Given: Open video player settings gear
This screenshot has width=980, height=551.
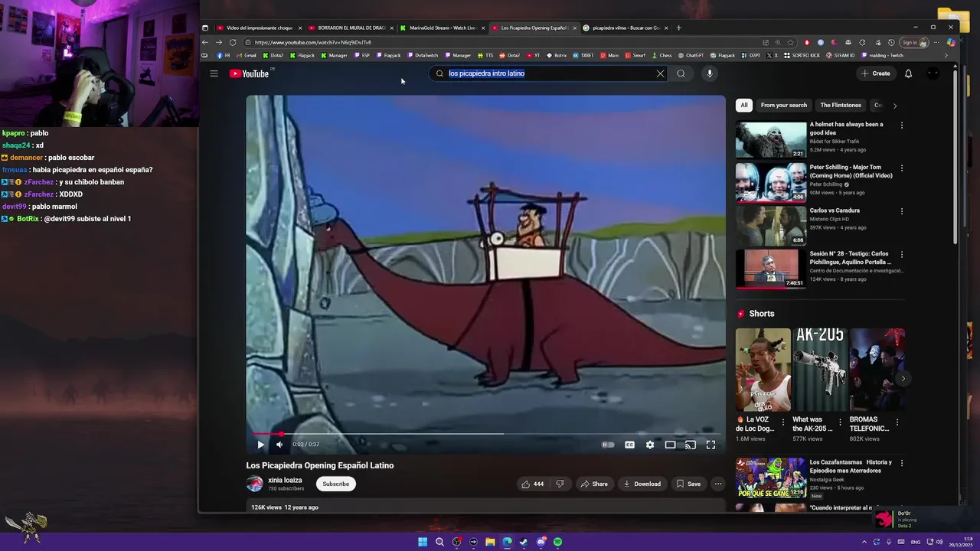Looking at the screenshot, I should (x=650, y=445).
